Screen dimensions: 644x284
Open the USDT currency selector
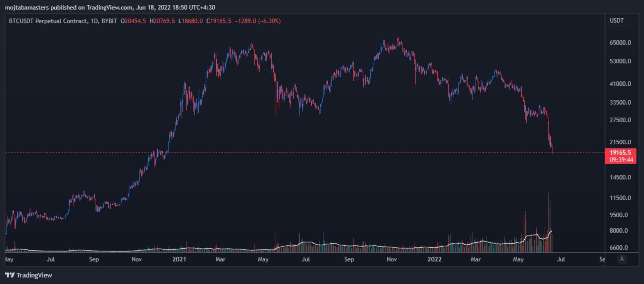pos(616,21)
